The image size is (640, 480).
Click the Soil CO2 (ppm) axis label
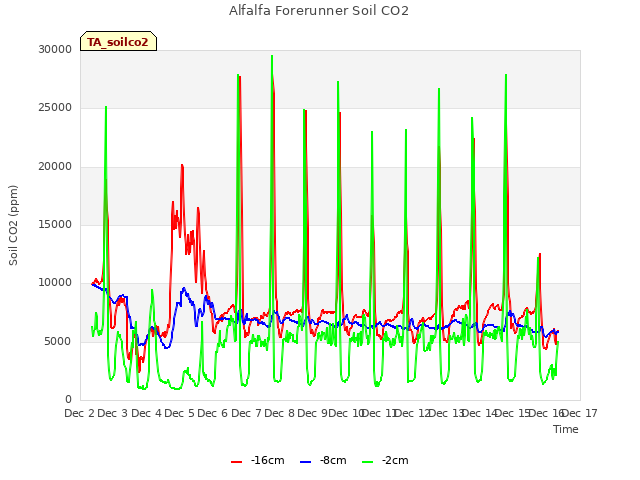tap(13, 225)
